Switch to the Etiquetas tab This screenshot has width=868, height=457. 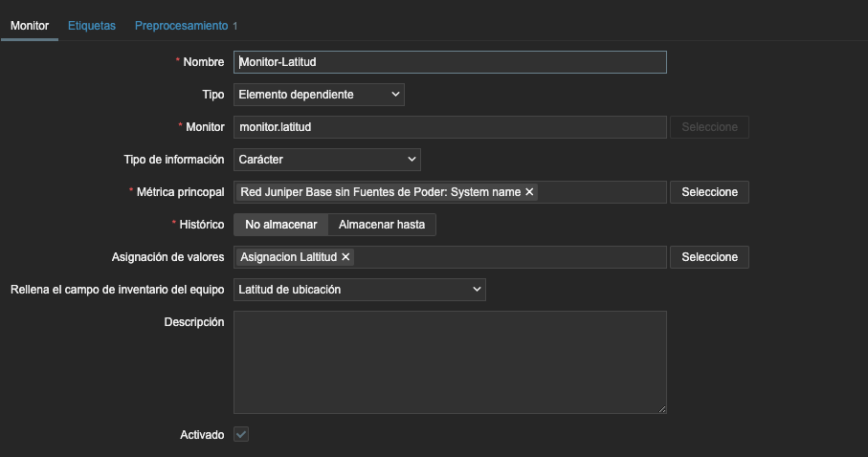pos(92,26)
